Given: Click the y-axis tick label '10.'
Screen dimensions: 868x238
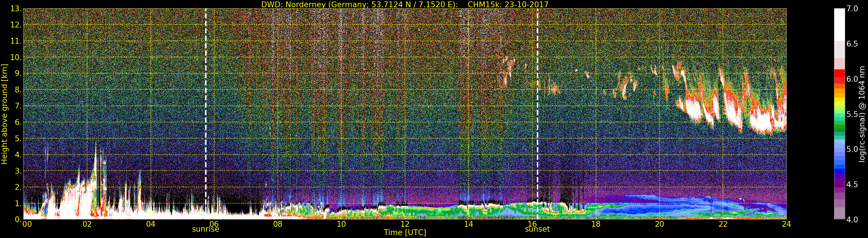Looking at the screenshot, I should coord(16,57).
